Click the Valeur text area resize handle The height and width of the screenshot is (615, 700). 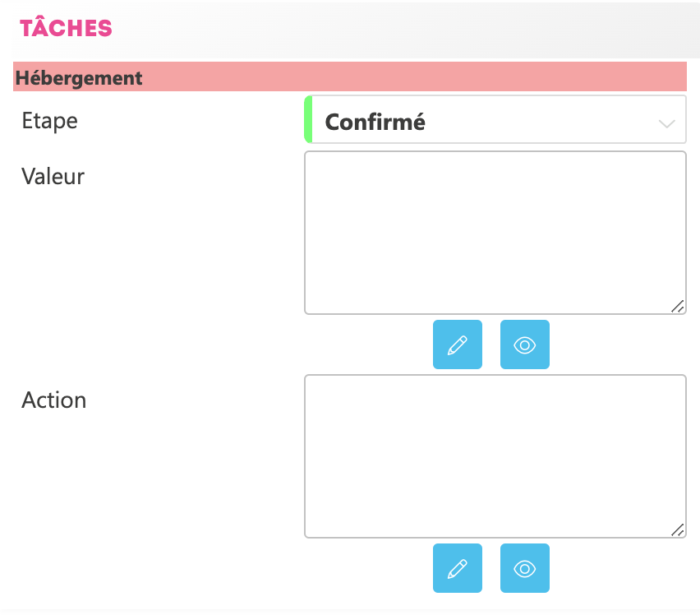677,307
